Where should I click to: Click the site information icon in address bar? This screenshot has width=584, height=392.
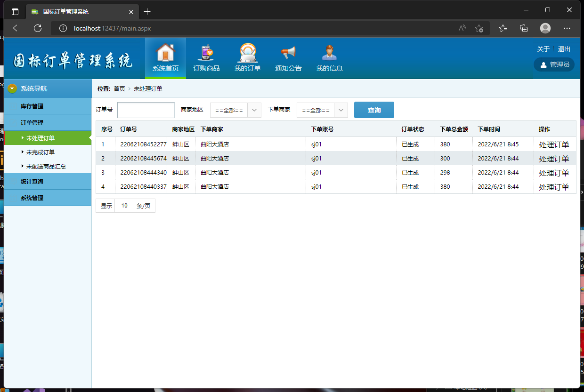click(63, 28)
